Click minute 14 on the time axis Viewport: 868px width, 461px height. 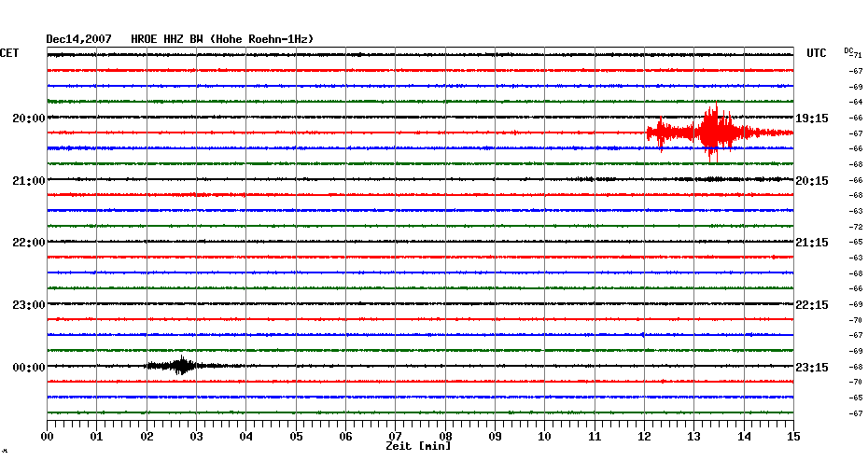(744, 436)
